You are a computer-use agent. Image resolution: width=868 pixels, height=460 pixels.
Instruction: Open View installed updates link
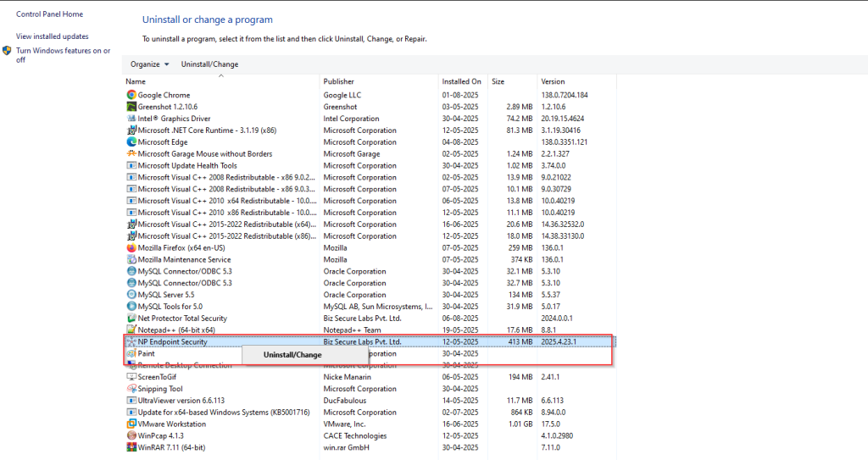52,36
